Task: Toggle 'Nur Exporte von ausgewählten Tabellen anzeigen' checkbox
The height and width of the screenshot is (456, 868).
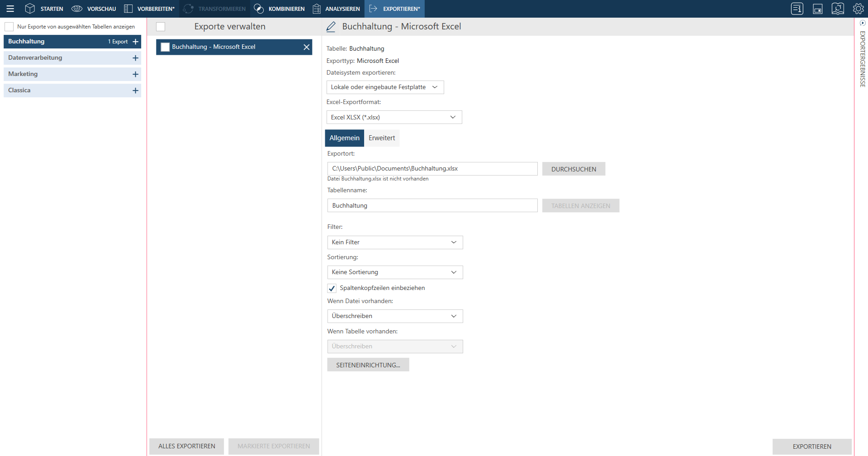Action: (x=9, y=27)
